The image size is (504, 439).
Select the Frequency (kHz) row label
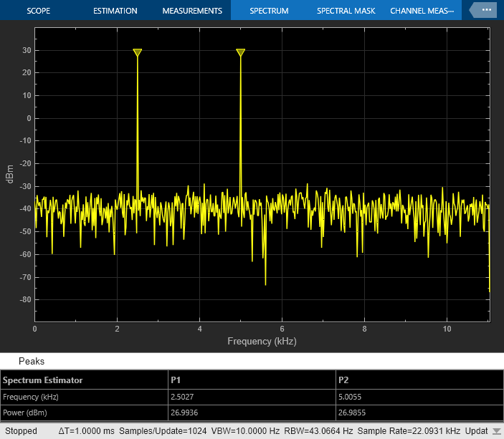point(31,397)
